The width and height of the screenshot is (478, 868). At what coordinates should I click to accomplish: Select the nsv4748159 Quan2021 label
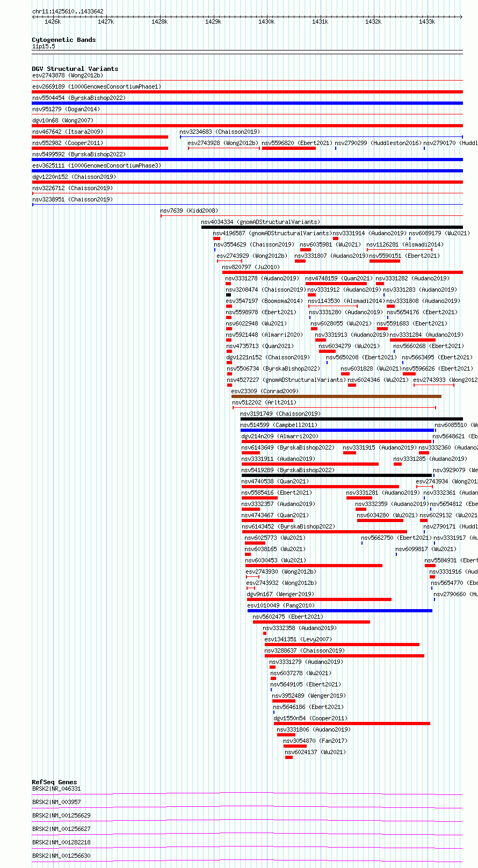[339, 278]
